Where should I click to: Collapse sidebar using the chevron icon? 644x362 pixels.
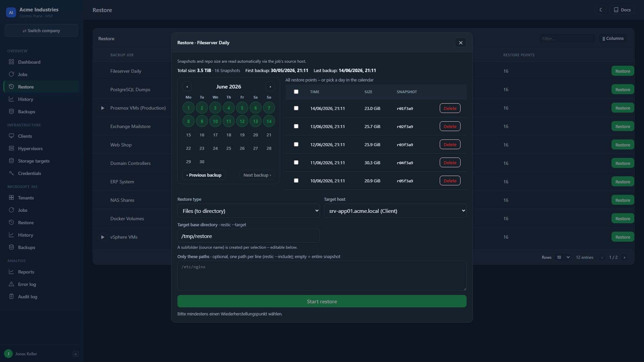coord(75,354)
